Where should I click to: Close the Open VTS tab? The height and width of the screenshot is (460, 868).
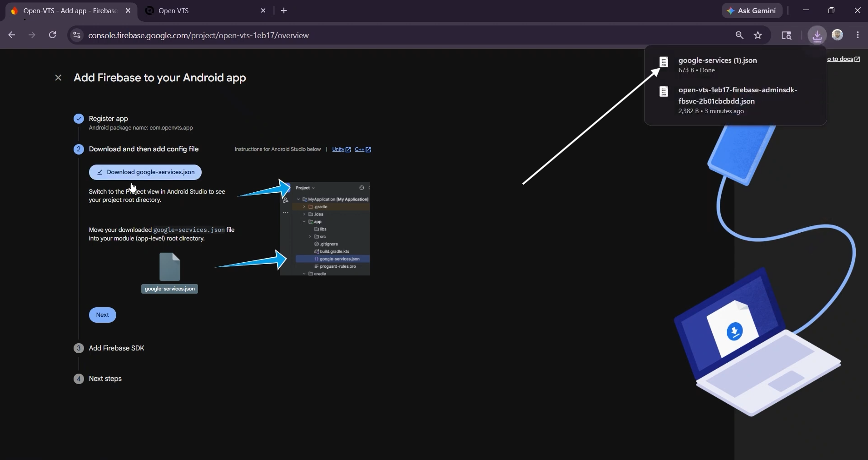click(x=263, y=11)
